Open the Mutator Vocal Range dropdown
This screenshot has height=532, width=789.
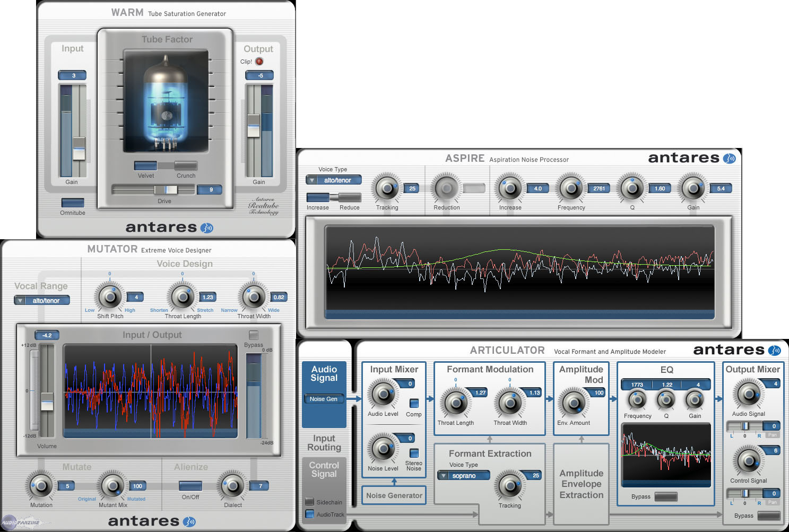42,301
